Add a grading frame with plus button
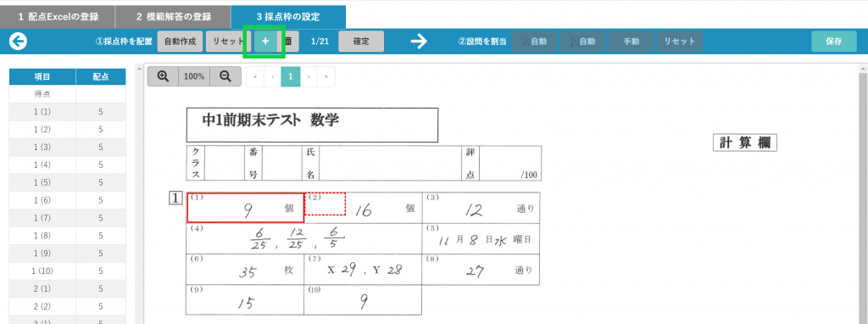Image resolution: width=868 pixels, height=324 pixels. 265,42
